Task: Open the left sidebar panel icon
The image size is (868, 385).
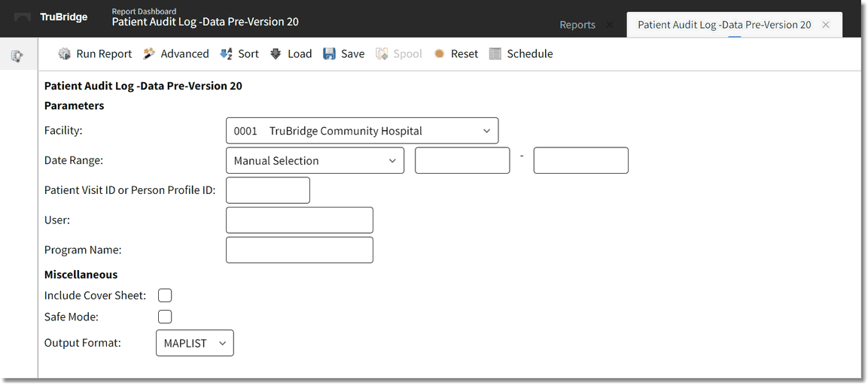Action: pos(17,56)
